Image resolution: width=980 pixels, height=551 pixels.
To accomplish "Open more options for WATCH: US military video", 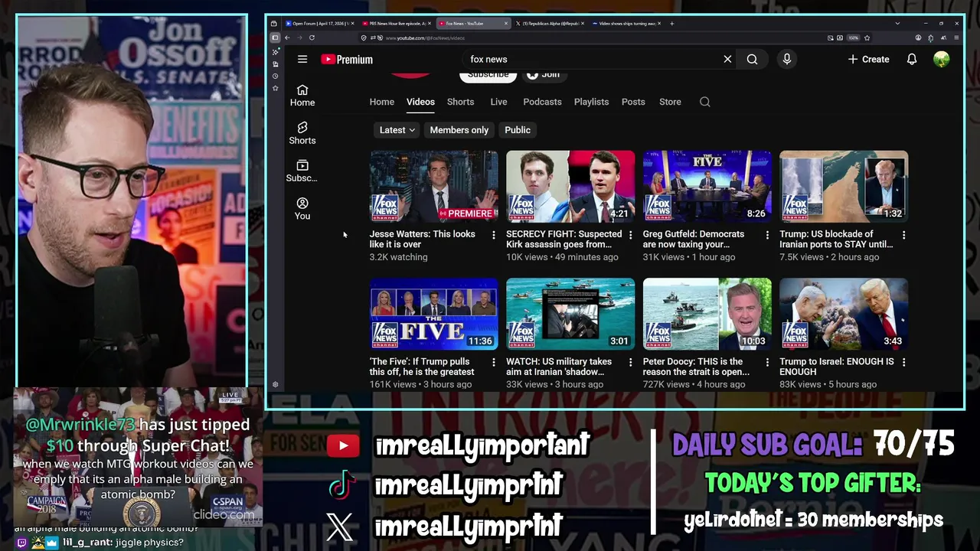I will point(630,363).
